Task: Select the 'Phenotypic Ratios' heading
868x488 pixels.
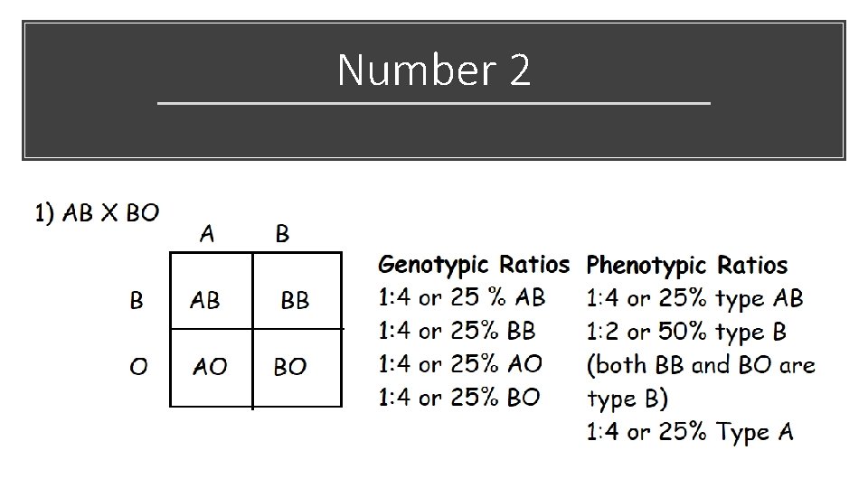Action: [687, 266]
